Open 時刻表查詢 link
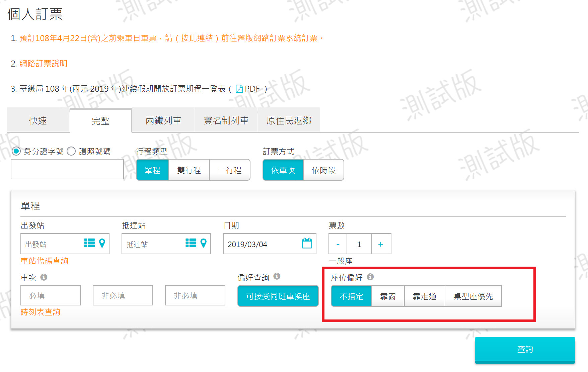 [x=41, y=312]
